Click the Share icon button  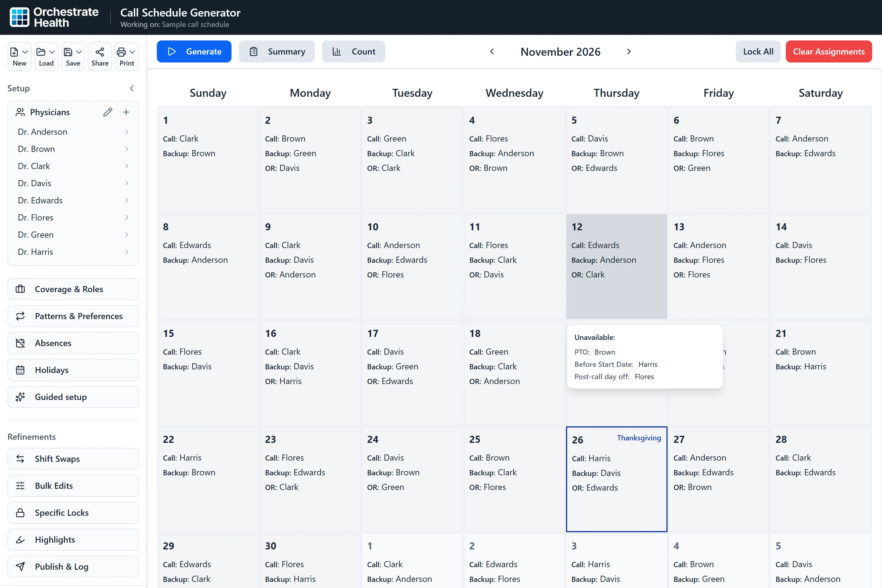[100, 56]
